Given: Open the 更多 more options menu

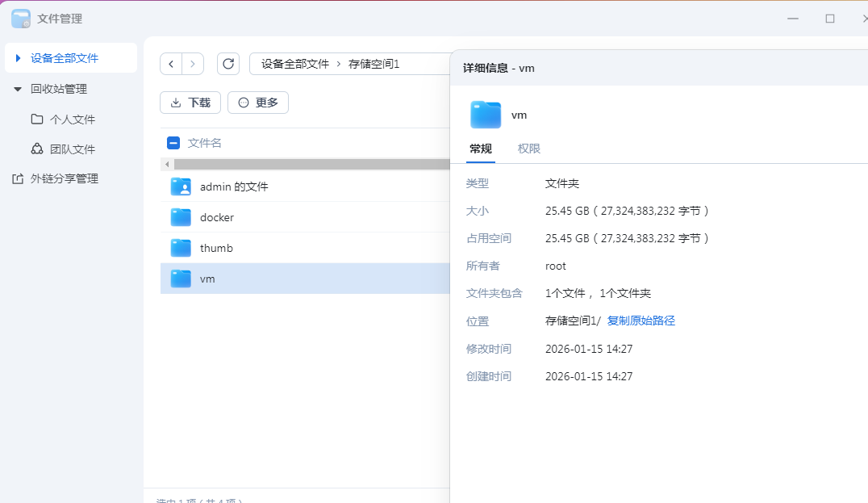Looking at the screenshot, I should click(x=257, y=103).
